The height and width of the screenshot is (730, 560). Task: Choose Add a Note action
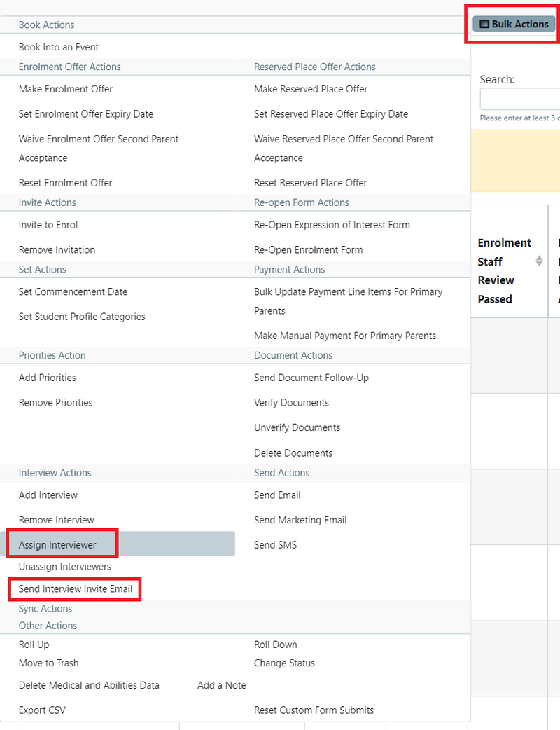click(221, 685)
